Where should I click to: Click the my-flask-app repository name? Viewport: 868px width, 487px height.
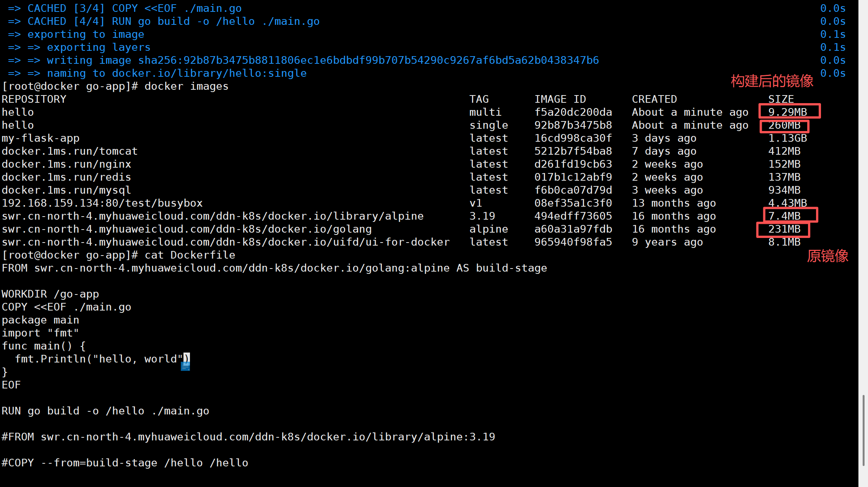pyautogui.click(x=41, y=138)
